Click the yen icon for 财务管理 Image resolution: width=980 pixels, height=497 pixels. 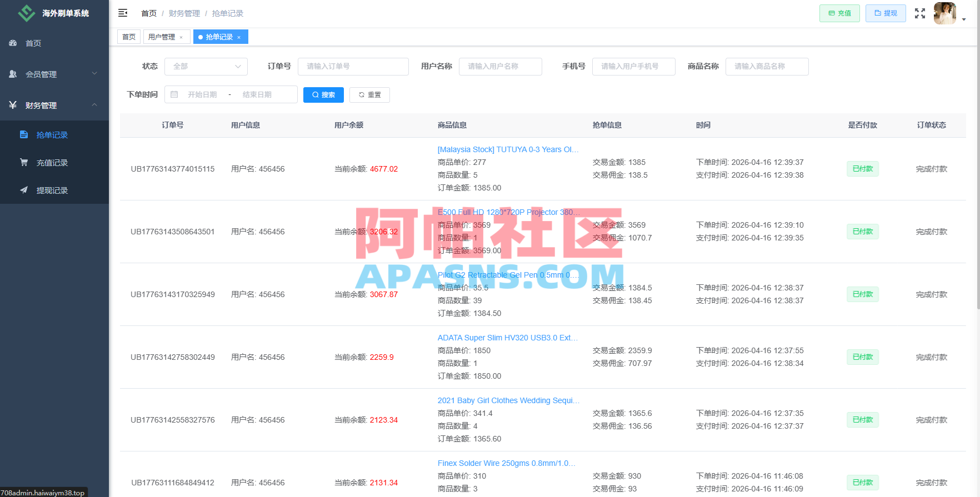[13, 105]
